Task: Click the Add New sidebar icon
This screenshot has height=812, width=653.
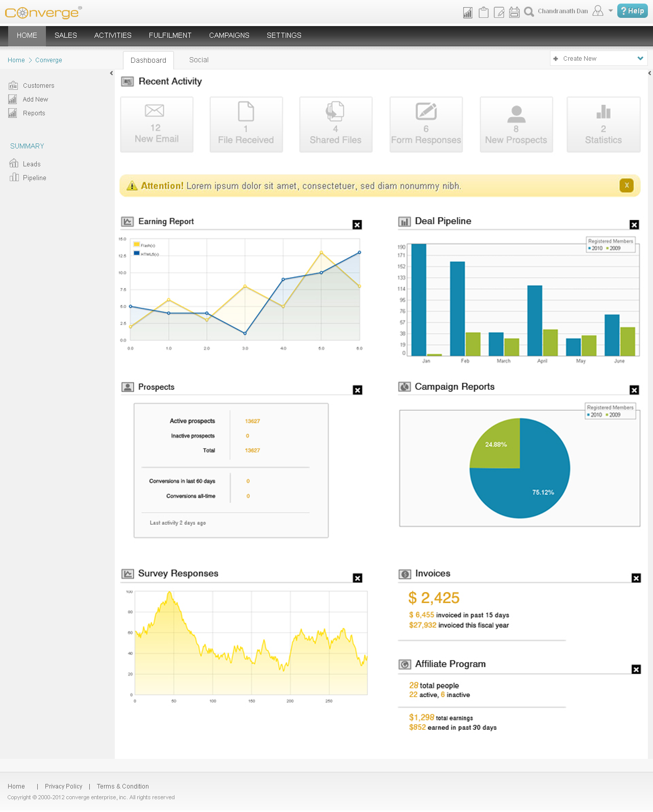Action: (x=13, y=99)
